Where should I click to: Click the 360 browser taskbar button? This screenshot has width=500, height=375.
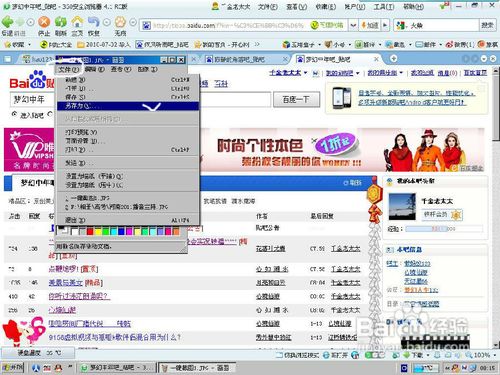point(117,368)
